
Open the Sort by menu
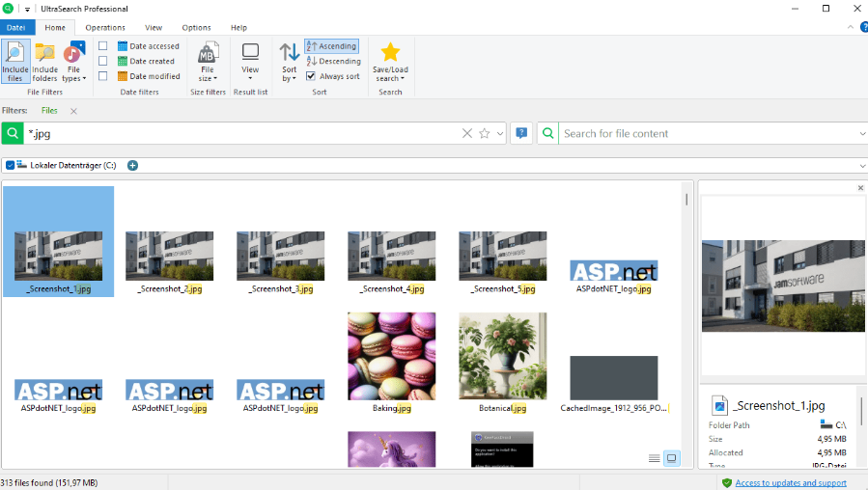(289, 62)
